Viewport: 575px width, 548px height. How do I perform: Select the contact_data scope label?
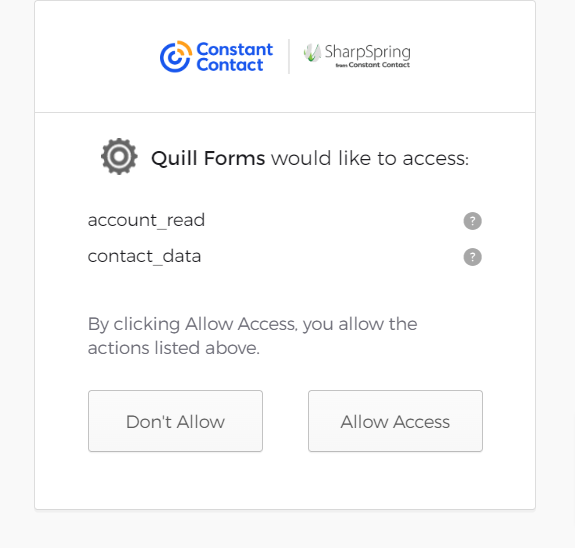[144, 256]
